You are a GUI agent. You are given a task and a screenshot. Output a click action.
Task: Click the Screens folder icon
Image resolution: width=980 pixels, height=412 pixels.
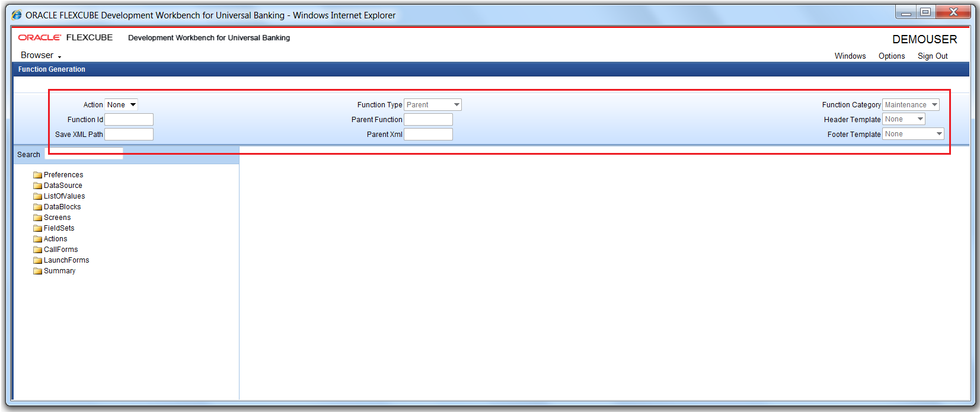(x=38, y=218)
